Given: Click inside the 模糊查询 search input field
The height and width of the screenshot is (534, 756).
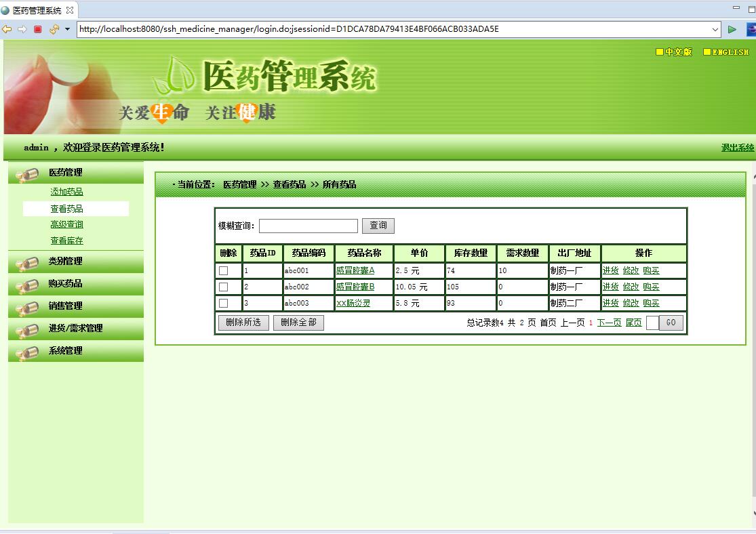Looking at the screenshot, I should point(309,225).
